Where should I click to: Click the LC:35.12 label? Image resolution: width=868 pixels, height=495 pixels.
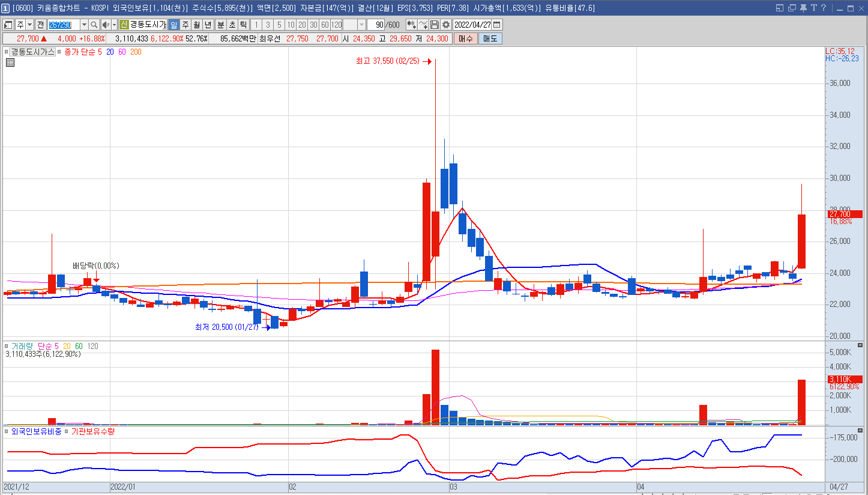click(x=840, y=51)
